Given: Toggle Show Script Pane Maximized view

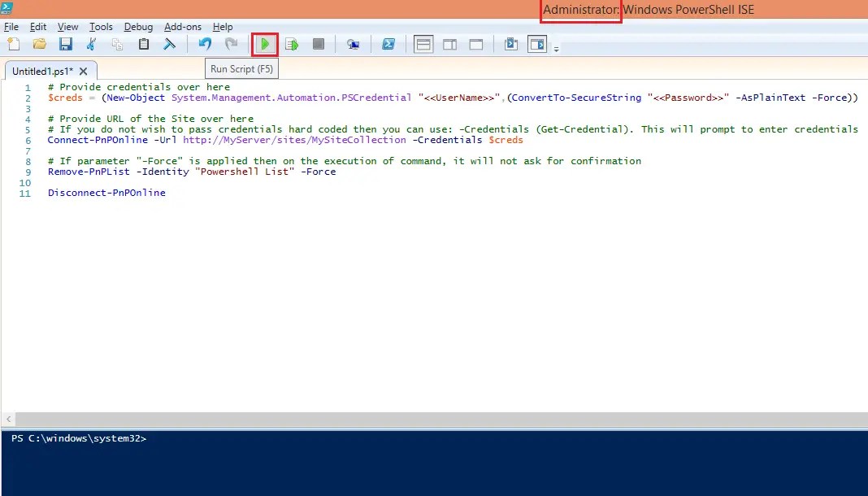Looking at the screenshot, I should click(x=476, y=44).
